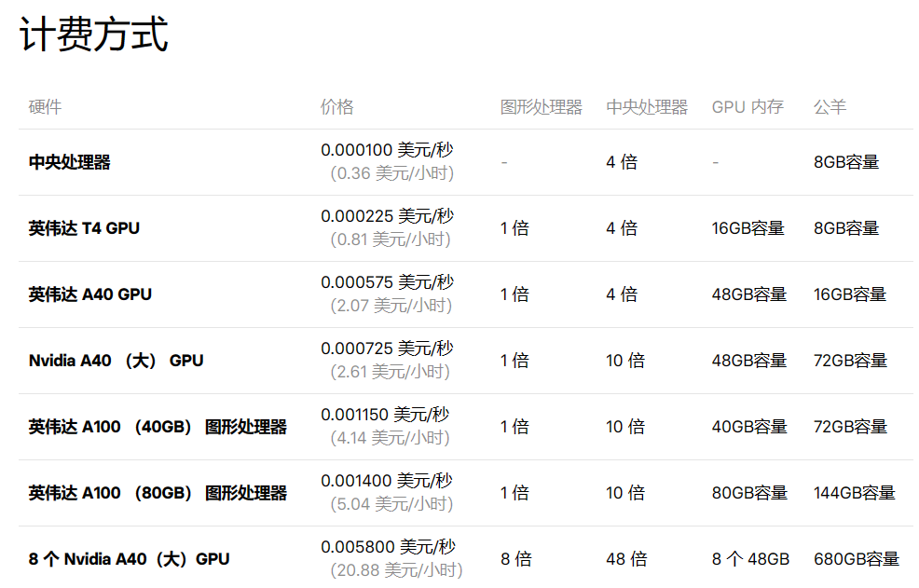
Task: Click 72GB容量 in Nvidia A40 (大) row
Action: 850,361
